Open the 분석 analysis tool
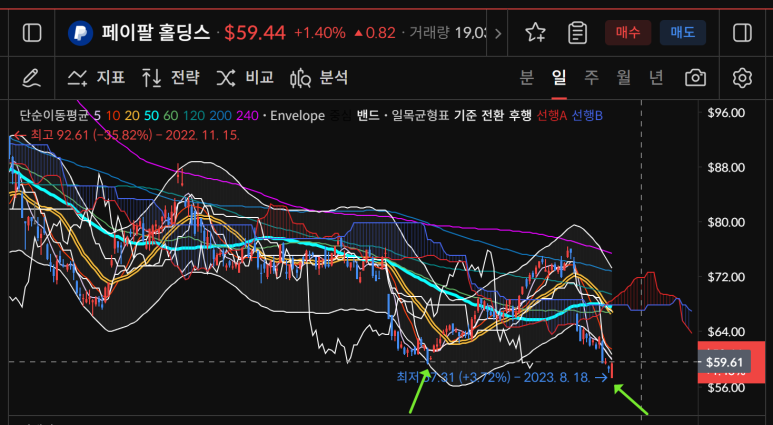The image size is (773, 425). 319,78
